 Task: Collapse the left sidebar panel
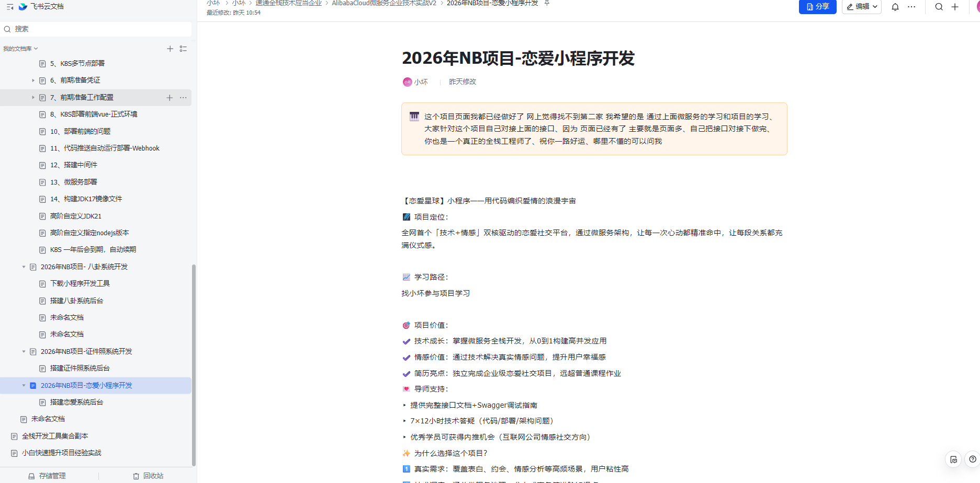pos(10,7)
